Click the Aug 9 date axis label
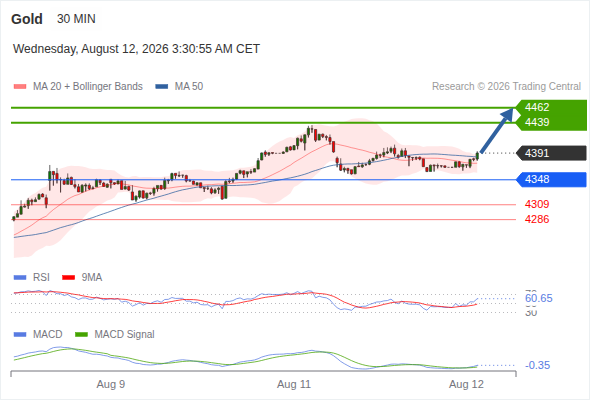590x400 pixels. pyautogui.click(x=111, y=384)
